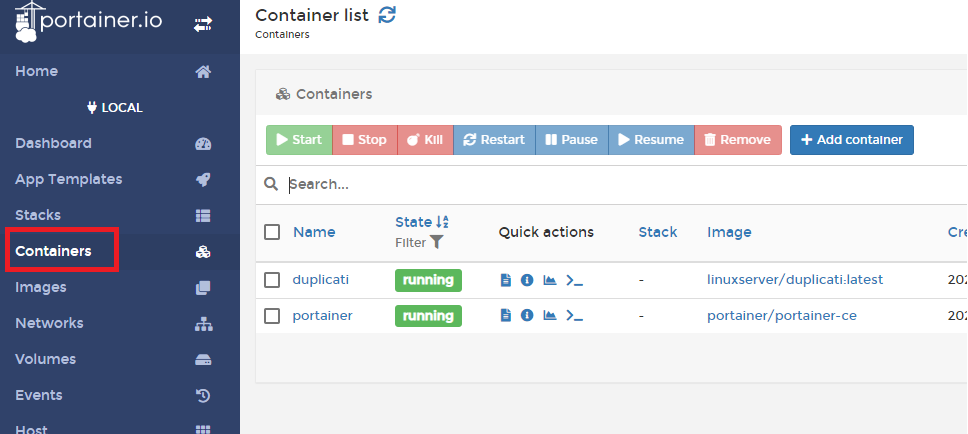Click the search magnifier icon
This screenshot has width=968, height=434.
pos(271,184)
